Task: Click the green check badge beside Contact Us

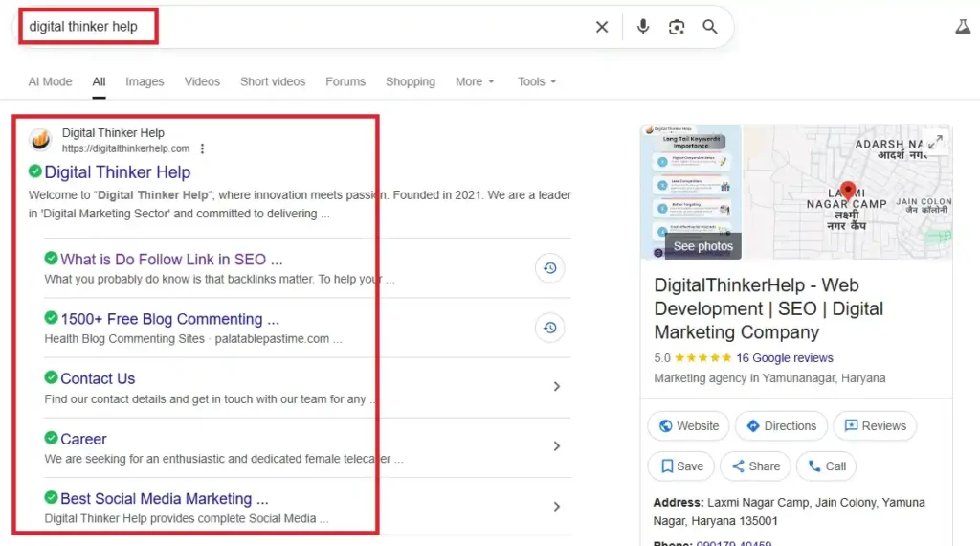Action: pos(52,377)
